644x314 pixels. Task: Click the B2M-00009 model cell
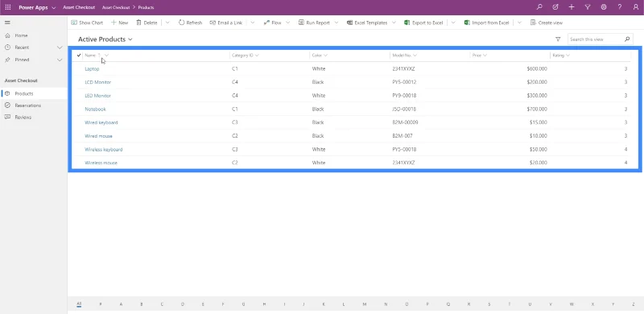click(406, 122)
